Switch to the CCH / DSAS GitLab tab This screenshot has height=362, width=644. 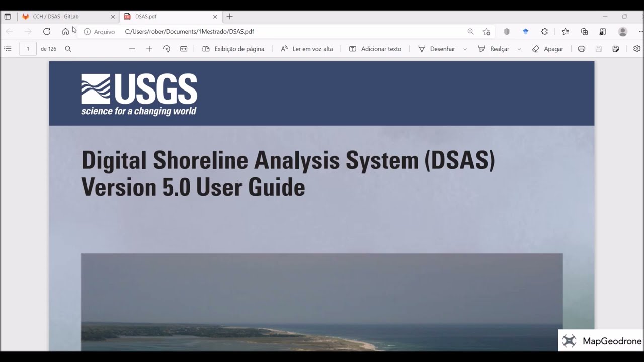pyautogui.click(x=68, y=17)
